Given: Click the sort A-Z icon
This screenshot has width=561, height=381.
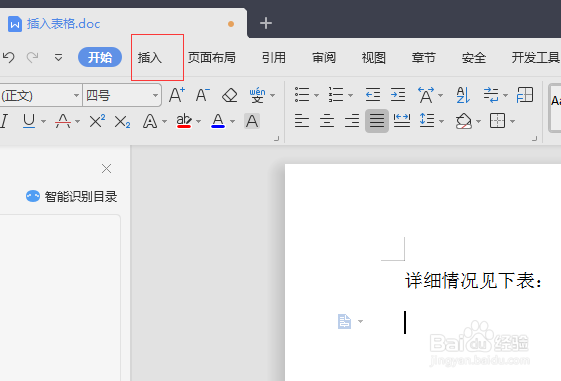Looking at the screenshot, I should pyautogui.click(x=463, y=95).
